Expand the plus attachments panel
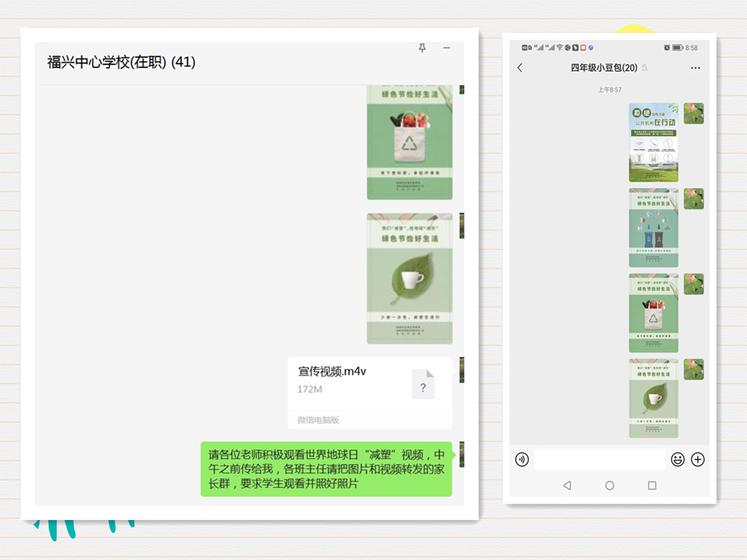This screenshot has height=560, width=747. coord(698,459)
